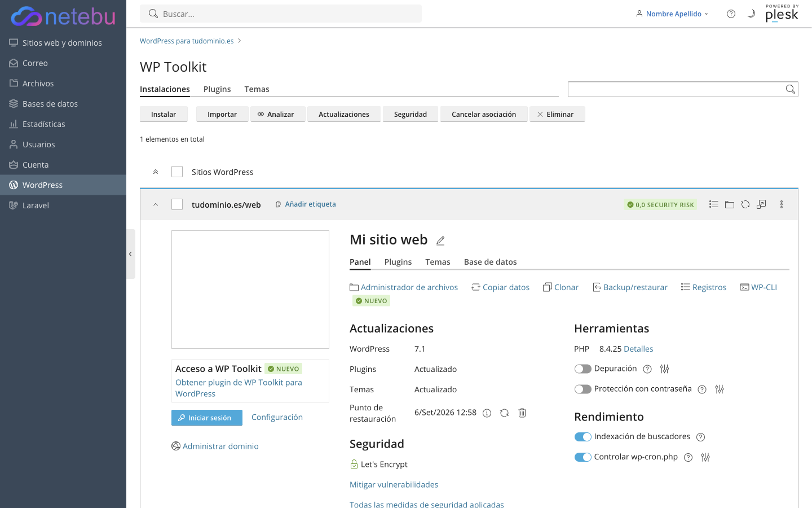Delete restore point with trash icon

522,413
